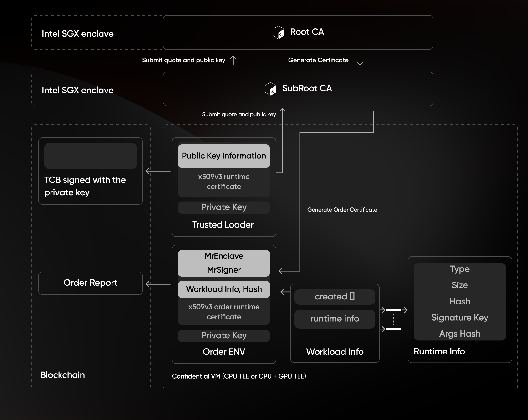The width and height of the screenshot is (528, 420).
Task: Select the Workload Info, Hash block
Action: pos(224,289)
